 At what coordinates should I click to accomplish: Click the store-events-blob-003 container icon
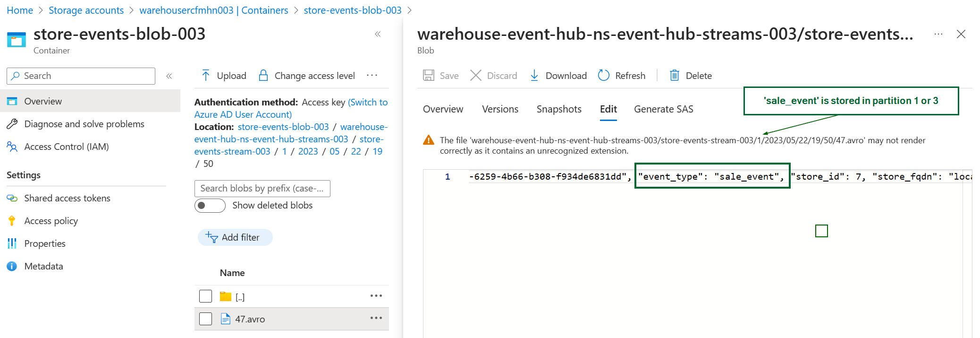tap(17, 39)
